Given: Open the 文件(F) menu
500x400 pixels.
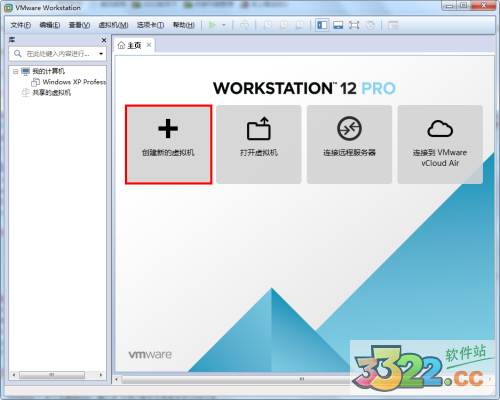Looking at the screenshot, I should click(x=21, y=25).
